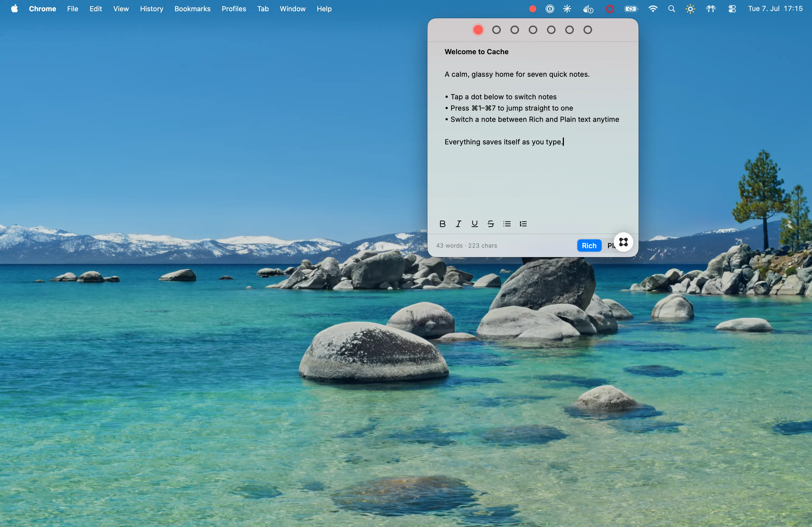Open the Bookmarks menu
Viewport: 812px width, 527px height.
click(x=193, y=9)
